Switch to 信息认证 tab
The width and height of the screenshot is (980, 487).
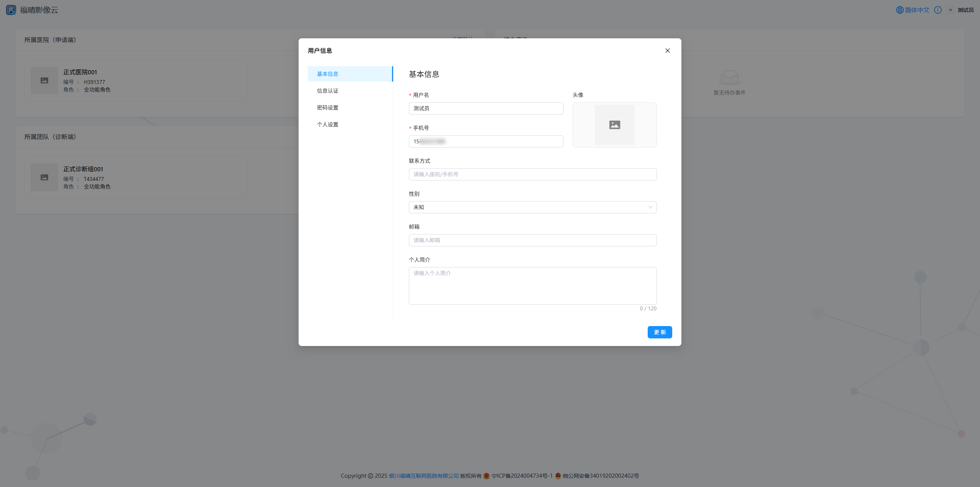pyautogui.click(x=327, y=91)
